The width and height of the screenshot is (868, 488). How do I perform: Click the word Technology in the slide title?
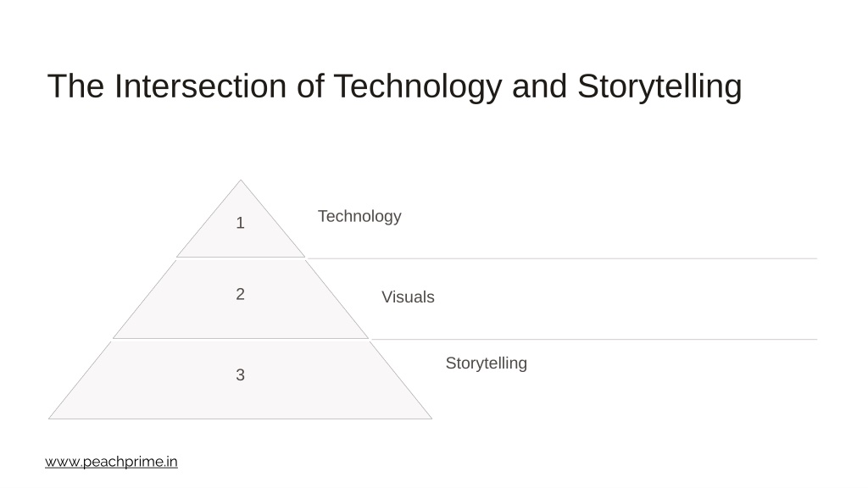click(418, 87)
